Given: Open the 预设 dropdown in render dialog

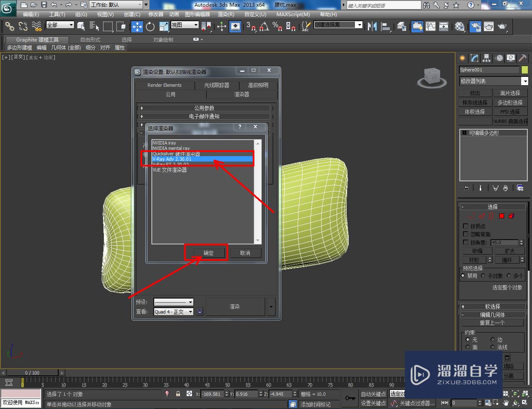Looking at the screenshot, I should [x=173, y=302].
